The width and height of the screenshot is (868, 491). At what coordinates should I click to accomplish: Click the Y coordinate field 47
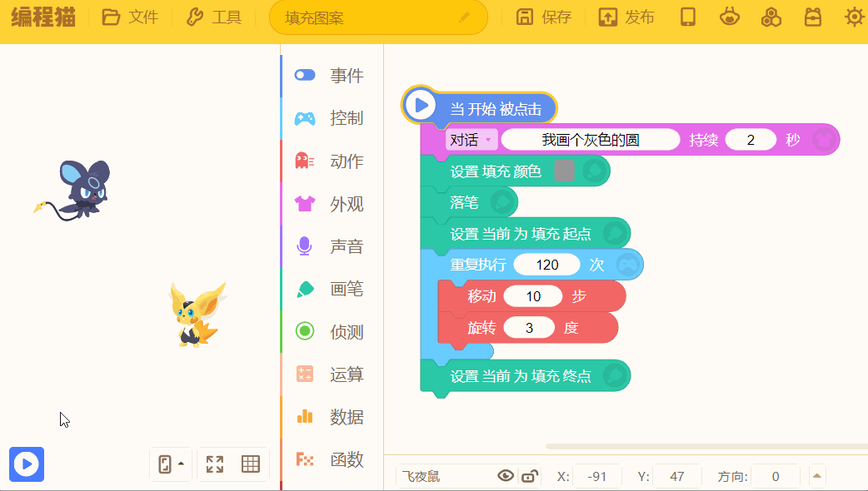point(677,476)
